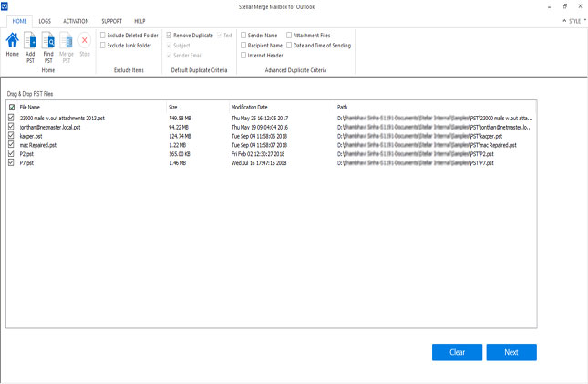The width and height of the screenshot is (588, 384).
Task: Click the 749.58 MB size cell
Action: click(180, 119)
